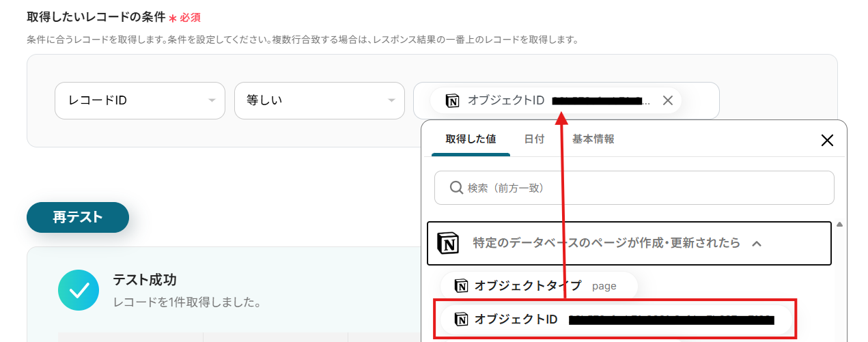Click the green check success icon

pos(79,290)
